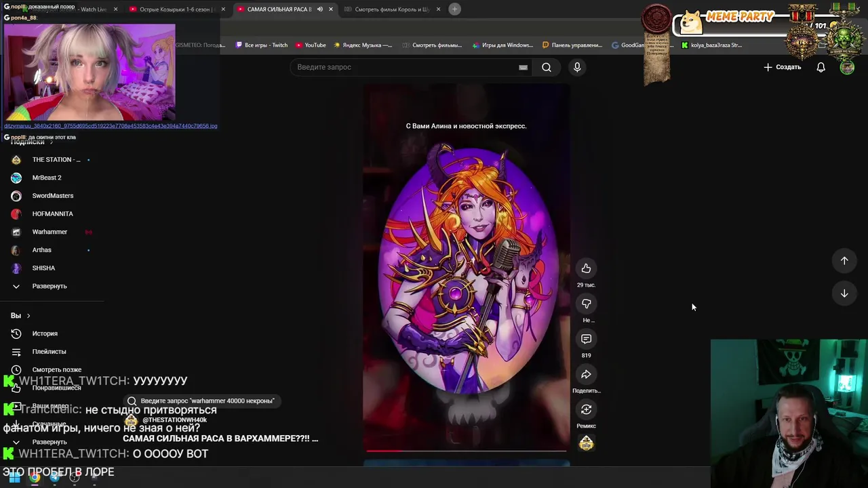Open Панель управления bookmark

(572, 45)
